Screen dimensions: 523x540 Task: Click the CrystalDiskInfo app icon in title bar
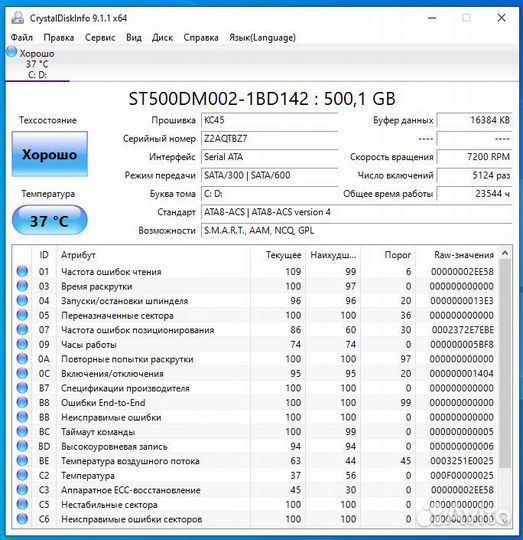[18, 18]
